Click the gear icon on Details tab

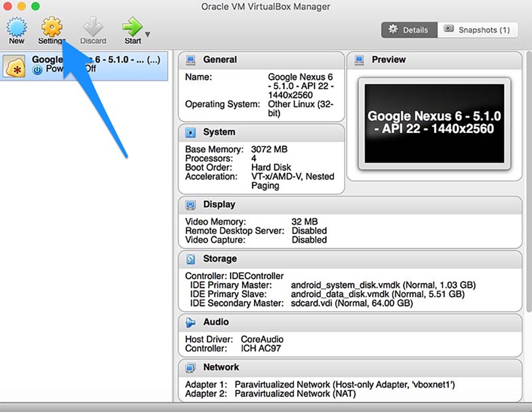(393, 29)
